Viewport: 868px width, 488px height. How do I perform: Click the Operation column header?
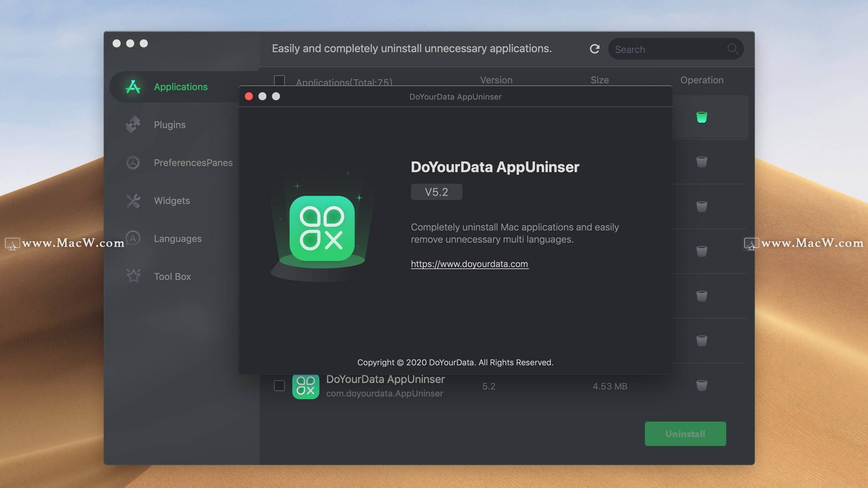pyautogui.click(x=702, y=80)
